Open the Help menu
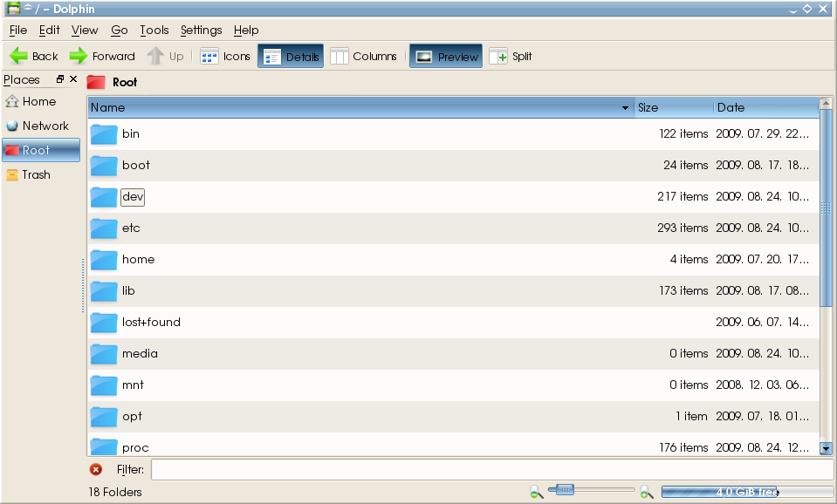 (246, 31)
